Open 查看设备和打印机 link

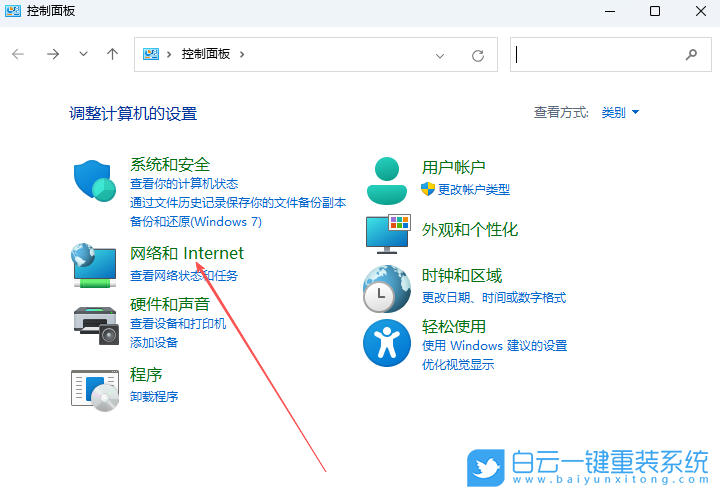coord(178,323)
